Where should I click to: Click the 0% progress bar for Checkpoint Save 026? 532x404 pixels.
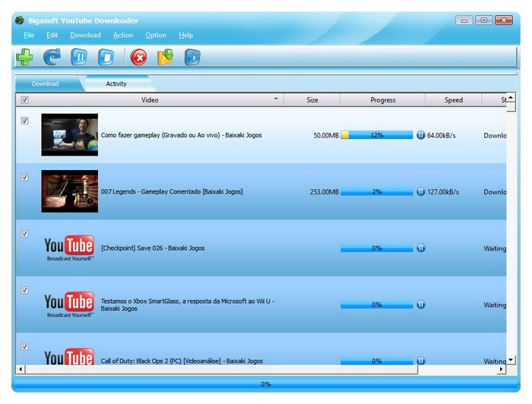tap(377, 248)
